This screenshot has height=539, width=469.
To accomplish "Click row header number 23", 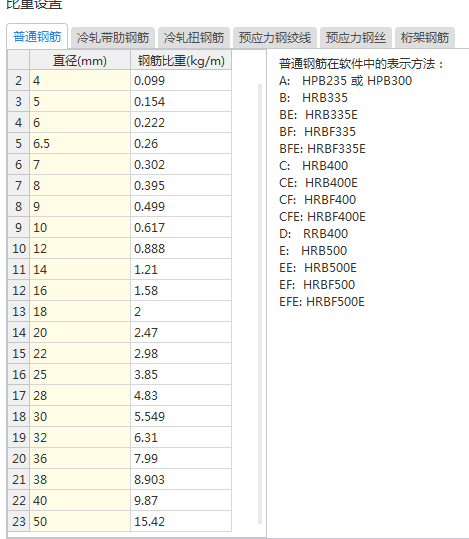I will (x=19, y=521).
